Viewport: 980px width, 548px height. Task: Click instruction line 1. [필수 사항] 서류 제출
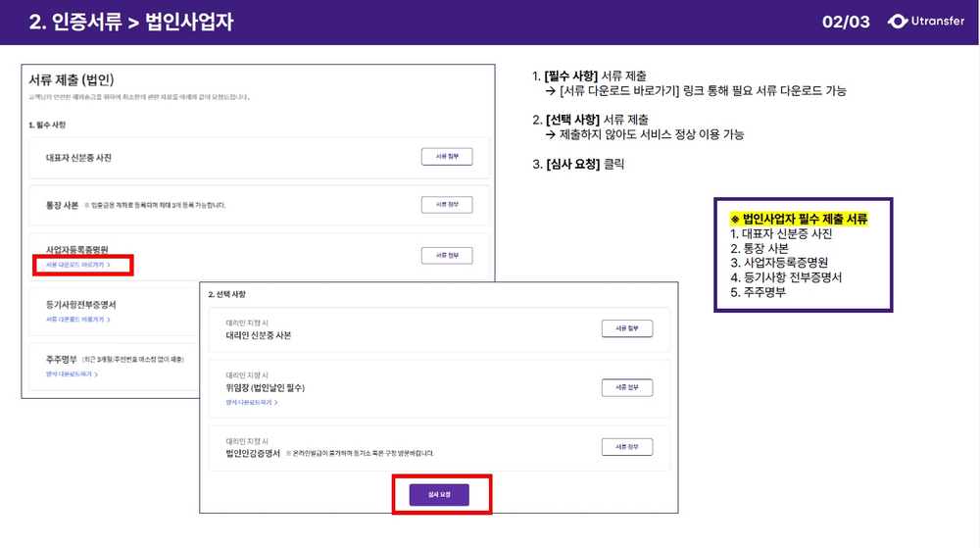[x=589, y=76]
